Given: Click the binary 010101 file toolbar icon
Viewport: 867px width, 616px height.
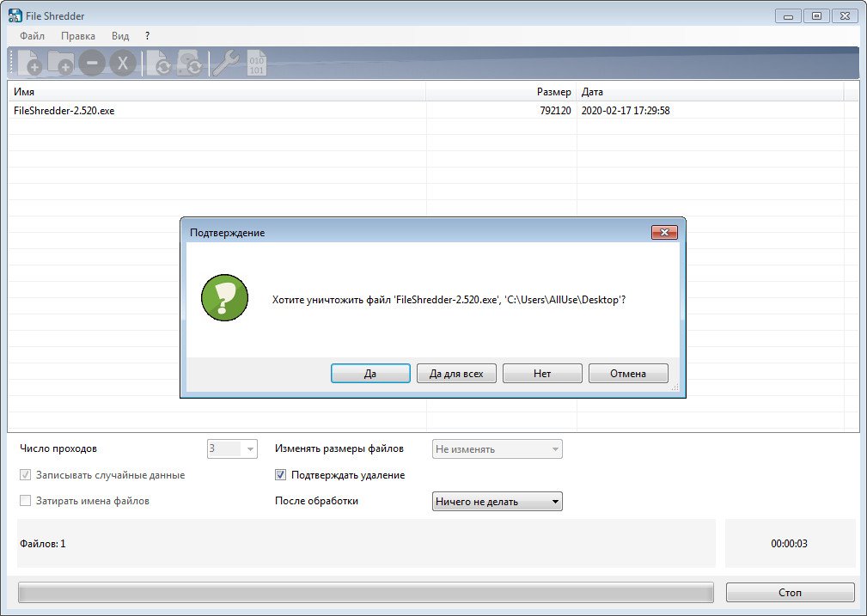Looking at the screenshot, I should [x=256, y=63].
